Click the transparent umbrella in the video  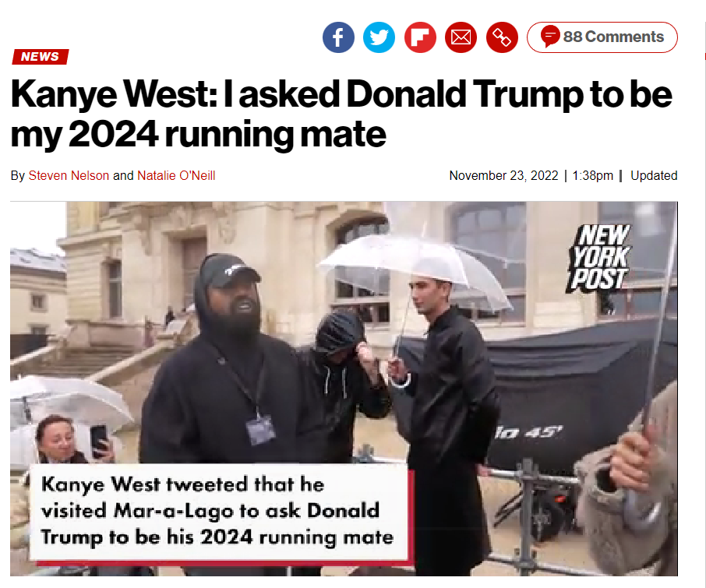415,270
